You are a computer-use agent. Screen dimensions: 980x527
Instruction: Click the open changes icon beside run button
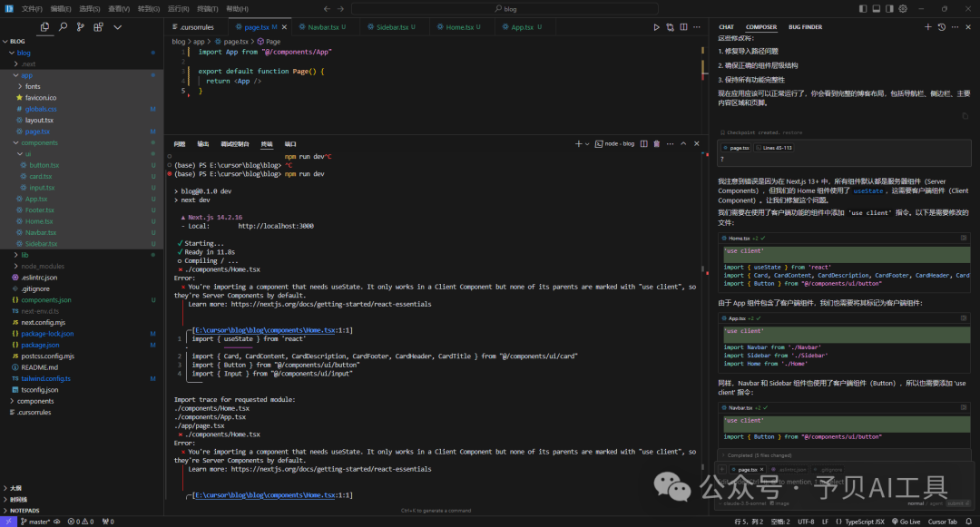(x=670, y=27)
